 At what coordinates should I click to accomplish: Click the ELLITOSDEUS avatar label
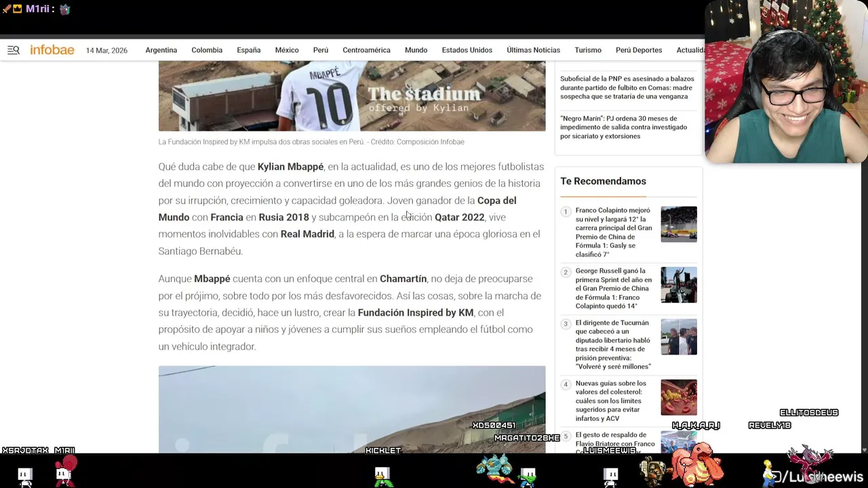pos(809,413)
